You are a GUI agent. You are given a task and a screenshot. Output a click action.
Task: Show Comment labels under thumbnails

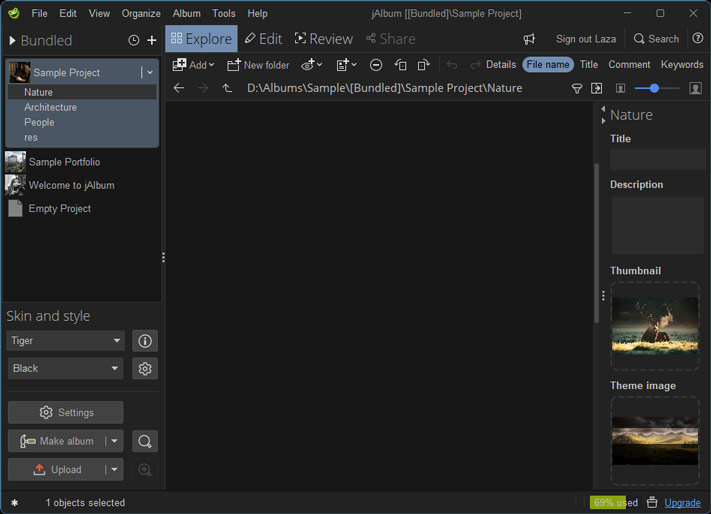point(629,65)
